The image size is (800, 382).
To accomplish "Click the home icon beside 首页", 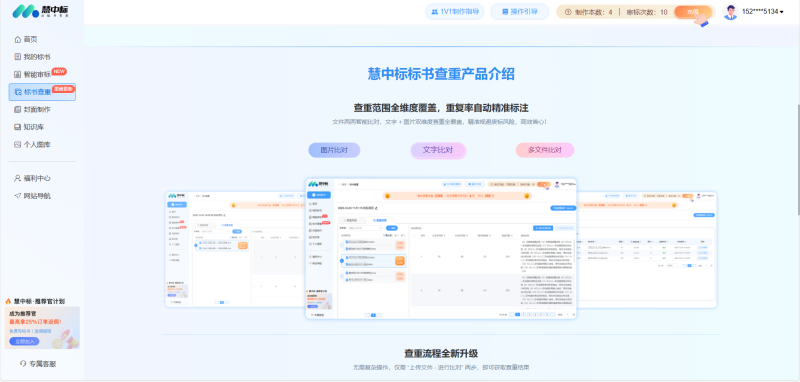I will 18,39.
